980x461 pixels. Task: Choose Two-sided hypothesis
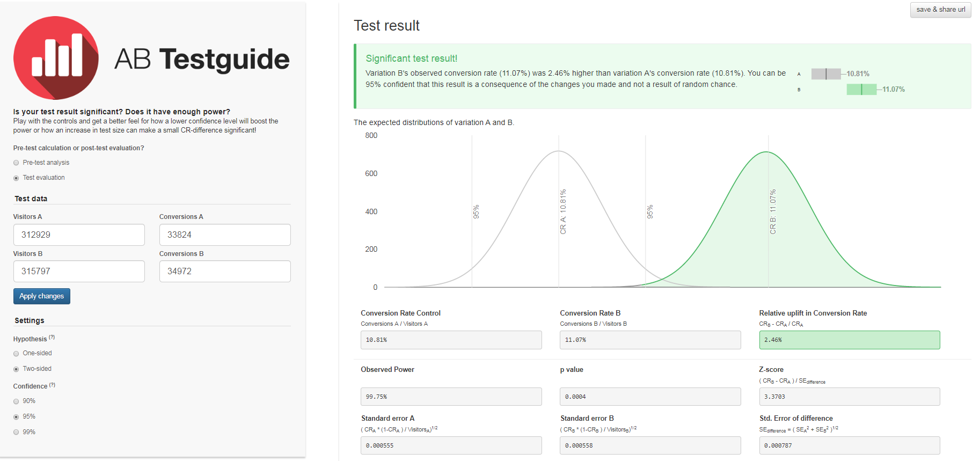(x=16, y=369)
